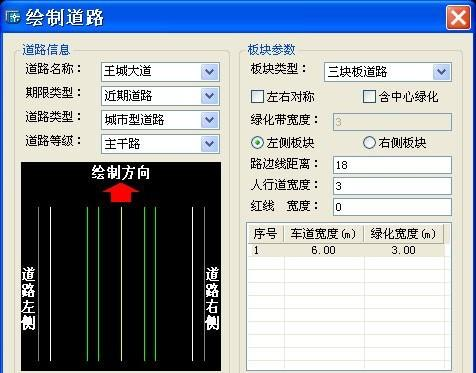Open the 道路名称 dropdown arrow
Image resolution: width=476 pixels, height=373 pixels.
[210, 72]
